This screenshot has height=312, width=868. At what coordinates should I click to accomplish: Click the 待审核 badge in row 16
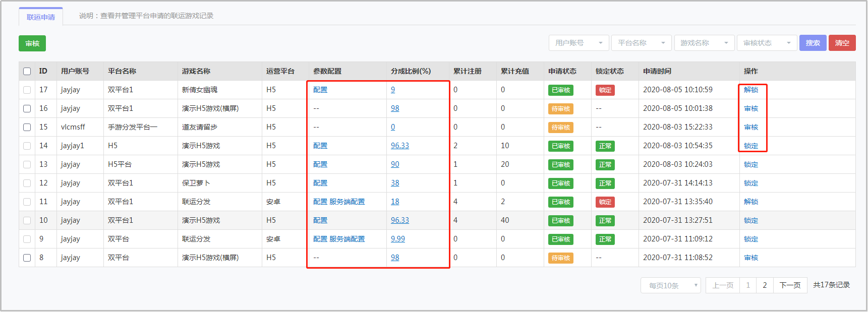(x=561, y=109)
